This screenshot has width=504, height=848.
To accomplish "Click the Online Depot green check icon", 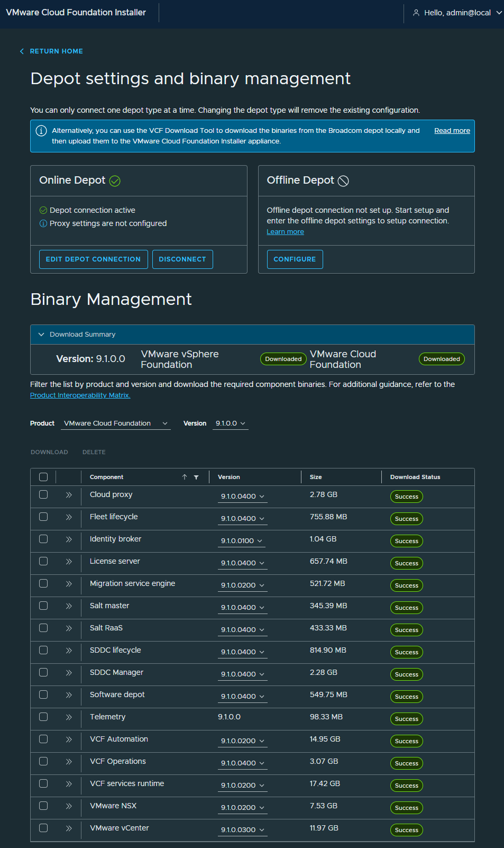I will click(x=115, y=181).
